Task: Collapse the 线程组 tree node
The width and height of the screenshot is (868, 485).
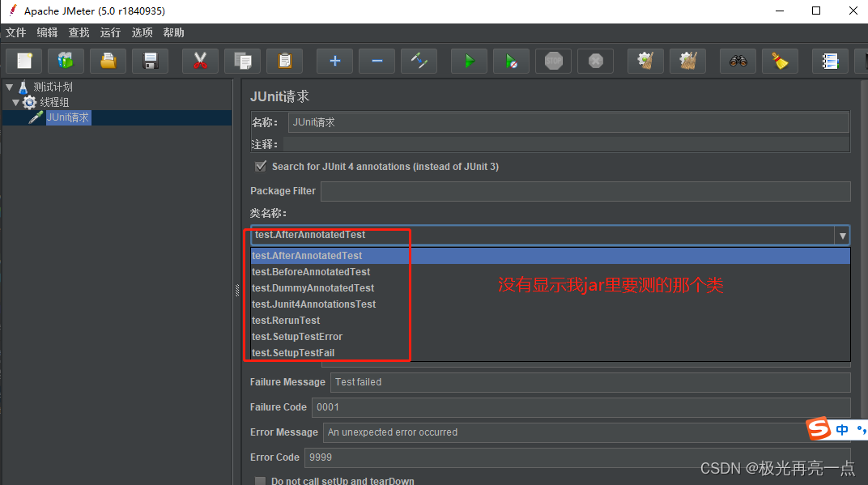Action: (18, 101)
